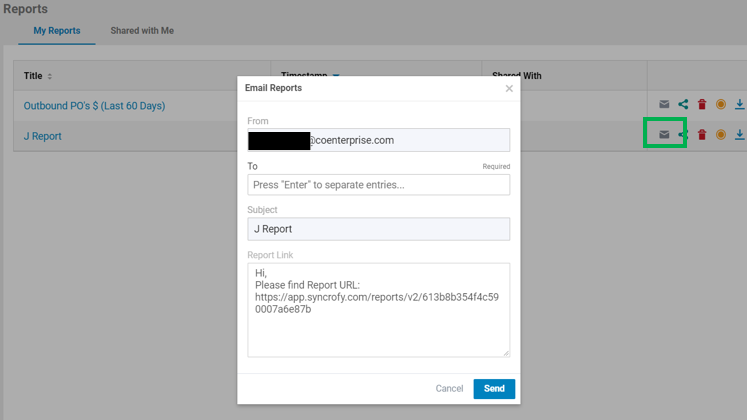This screenshot has width=747, height=420.
Task: Click the Subject field containing J Report
Action: coord(378,229)
